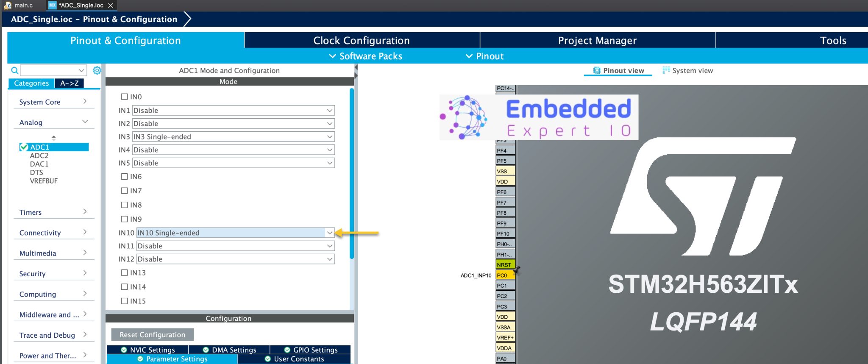This screenshot has width=868, height=364.
Task: Click the NVIC Settings green check icon
Action: pos(124,350)
